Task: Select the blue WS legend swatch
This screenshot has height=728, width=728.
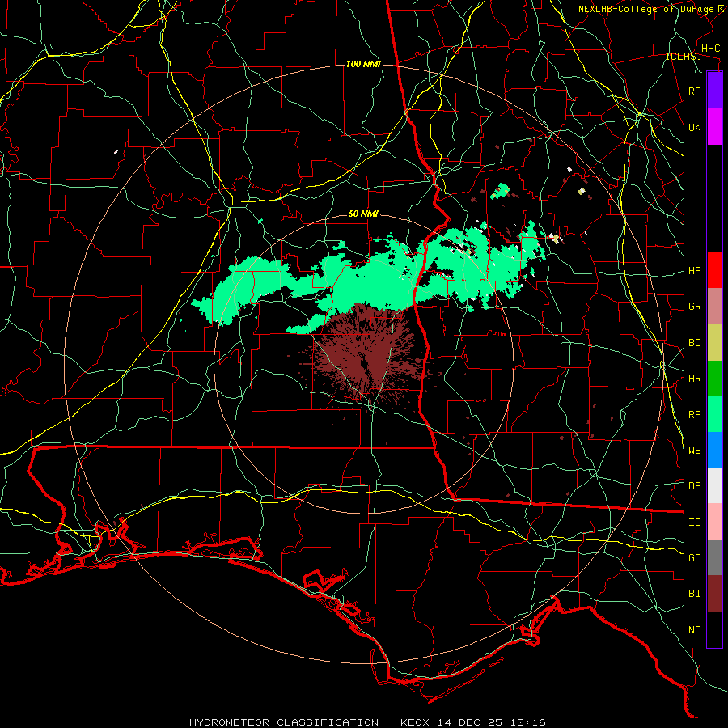Action: [x=714, y=450]
